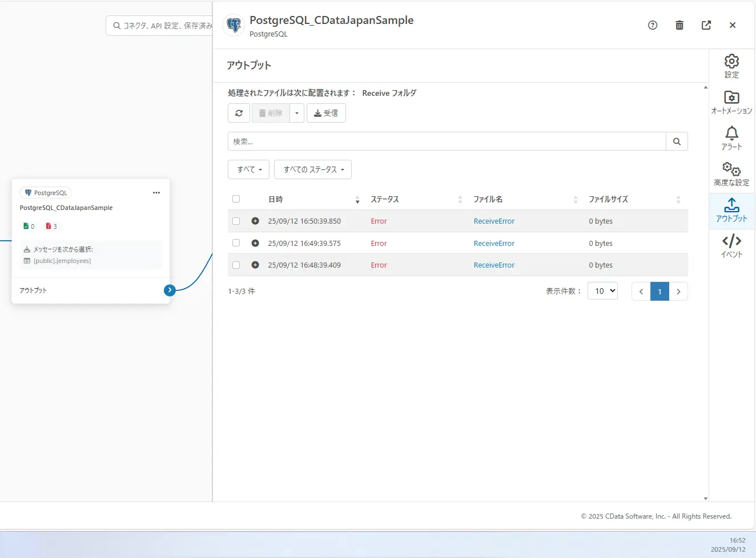Click the アウトプット output port arrow
756x558 pixels.
coord(170,290)
